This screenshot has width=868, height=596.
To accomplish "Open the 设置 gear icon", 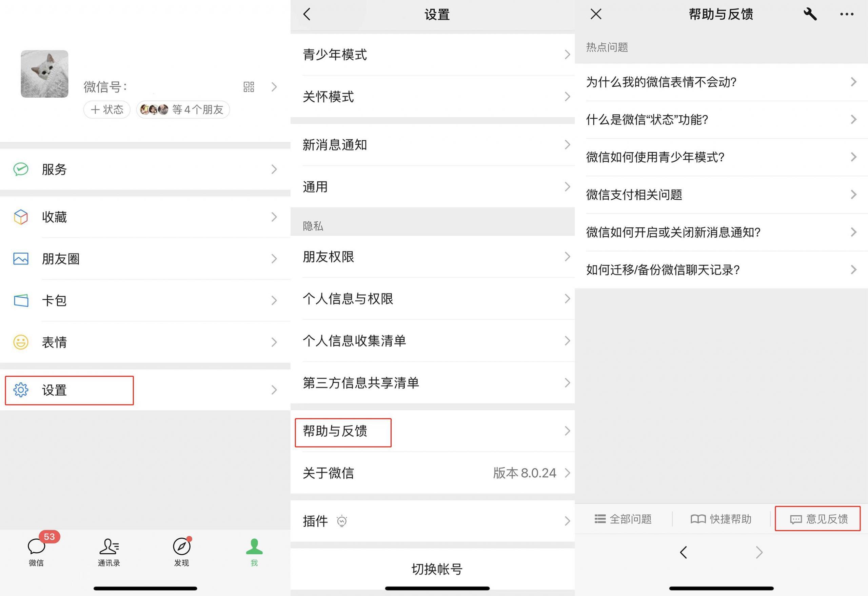I will point(21,390).
